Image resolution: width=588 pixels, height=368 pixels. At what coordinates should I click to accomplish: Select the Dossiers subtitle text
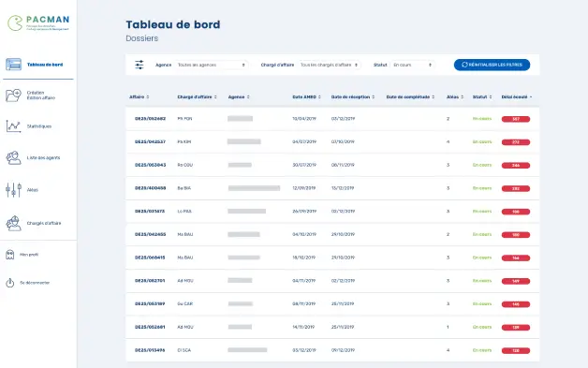[x=141, y=38]
